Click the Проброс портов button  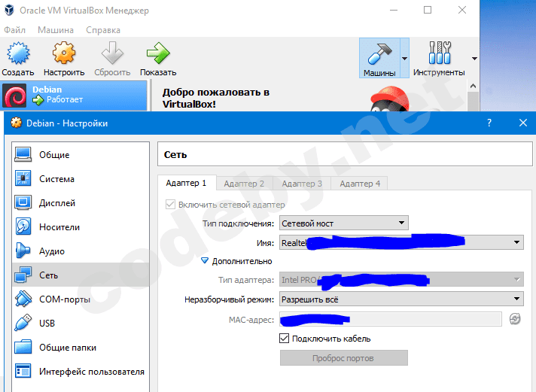coord(343,358)
